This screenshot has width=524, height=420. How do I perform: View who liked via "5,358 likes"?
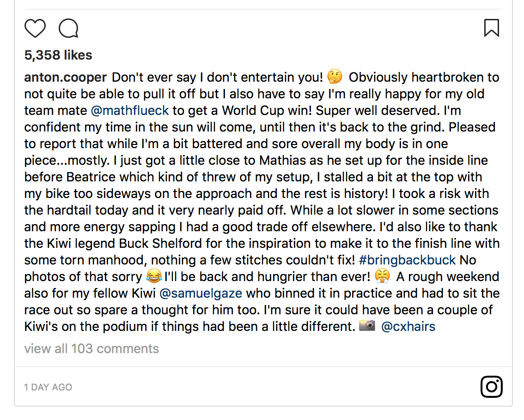pos(58,55)
